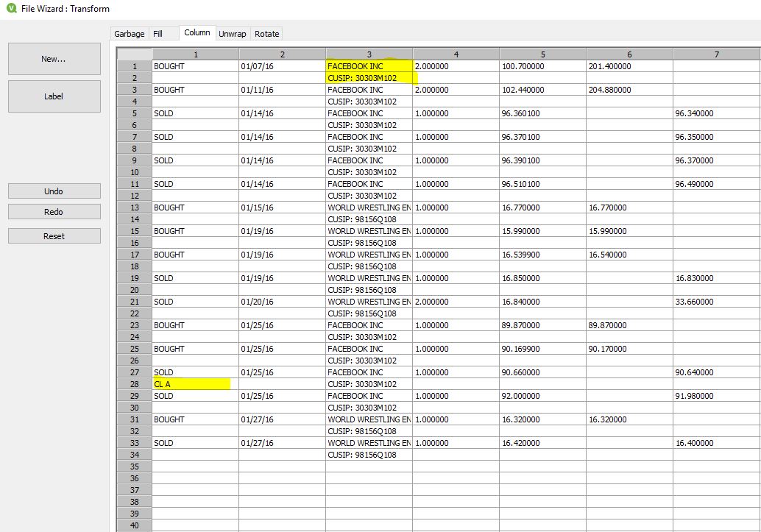This screenshot has width=761, height=532.
Task: Click the 90.640000 cell in column 7
Action: tap(717, 372)
